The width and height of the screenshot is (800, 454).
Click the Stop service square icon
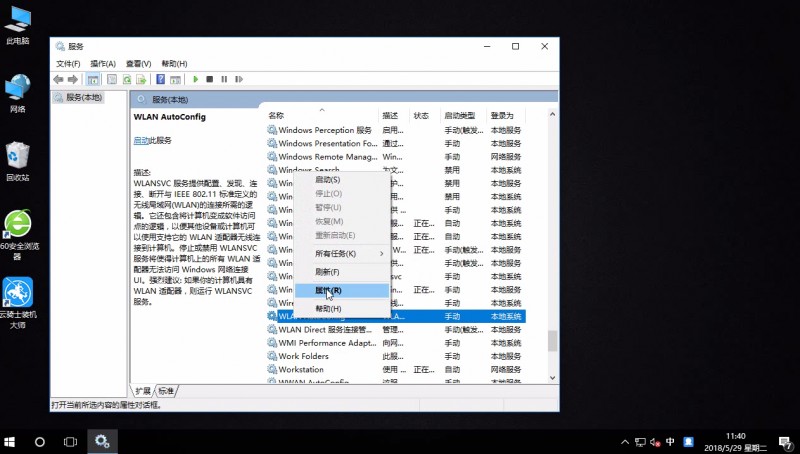click(210, 79)
